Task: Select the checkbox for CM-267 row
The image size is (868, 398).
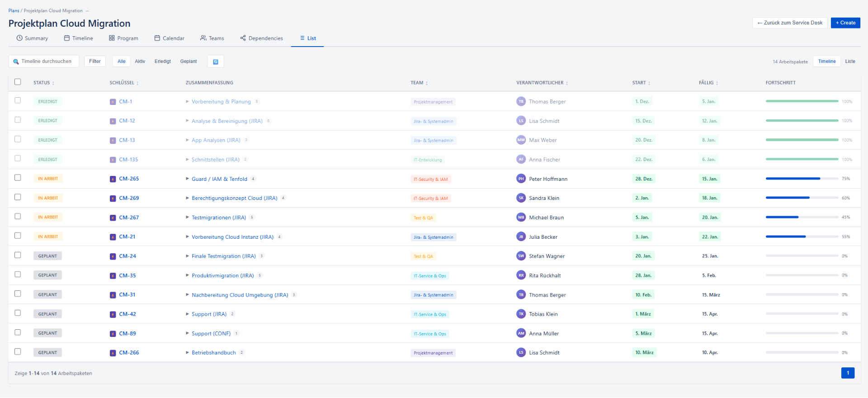Action: pyautogui.click(x=18, y=217)
